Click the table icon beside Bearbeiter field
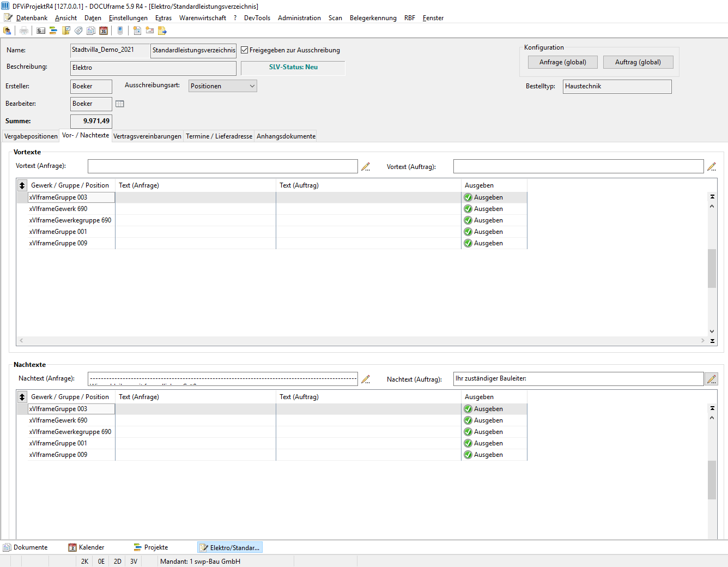 [120, 104]
